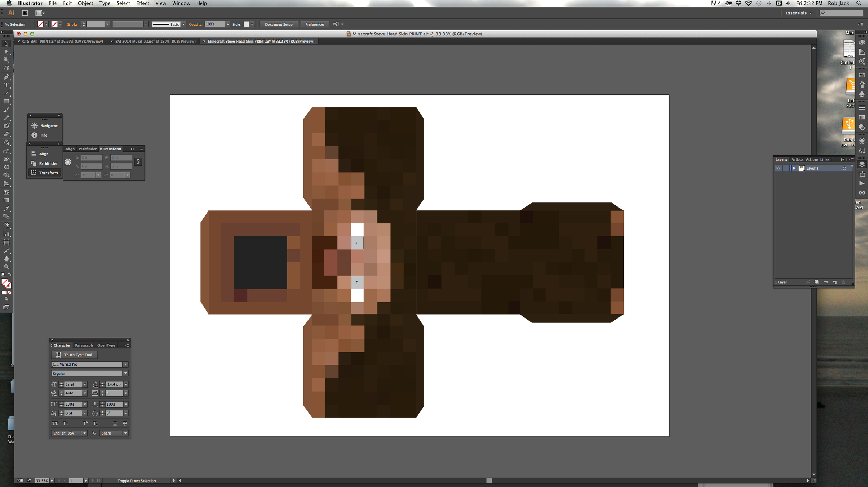
Task: Select the Eraser tool
Action: tap(7, 133)
